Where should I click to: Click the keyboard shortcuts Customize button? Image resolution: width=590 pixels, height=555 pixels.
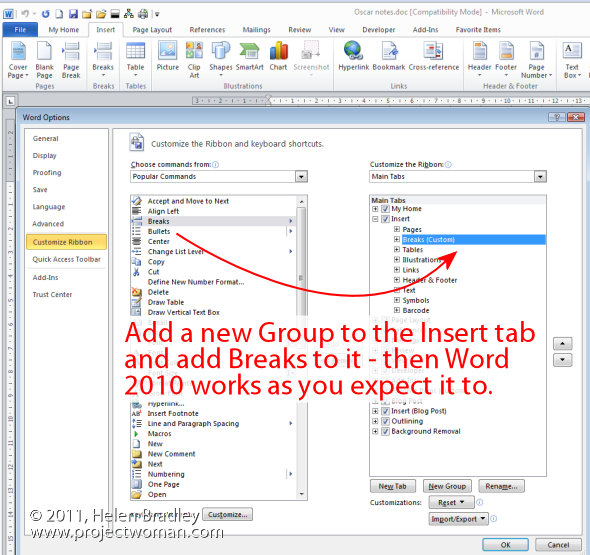(227, 514)
